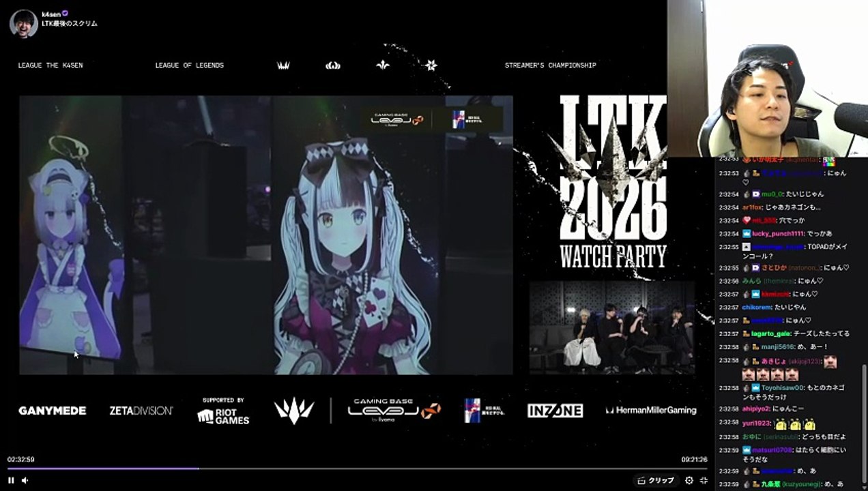Viewport: 868px width, 491px height.
Task: Click STREAMER'S CHAMPIONSHIP header text
Action: (551, 65)
